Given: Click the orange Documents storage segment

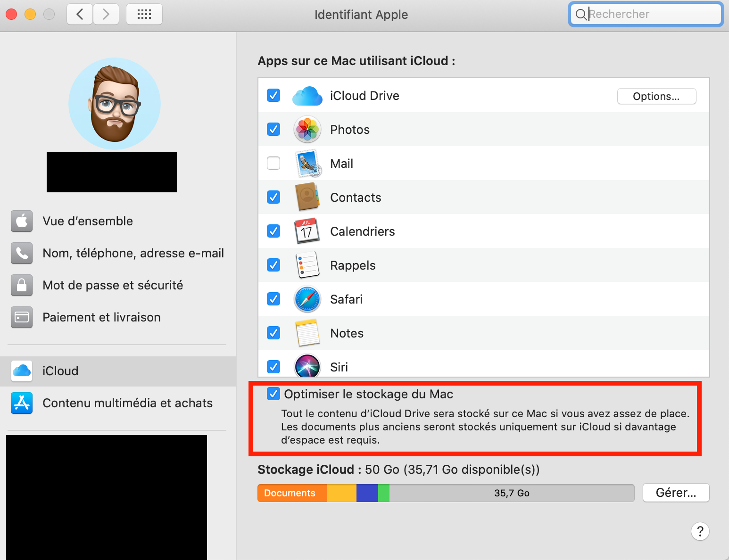Looking at the screenshot, I should (x=292, y=493).
